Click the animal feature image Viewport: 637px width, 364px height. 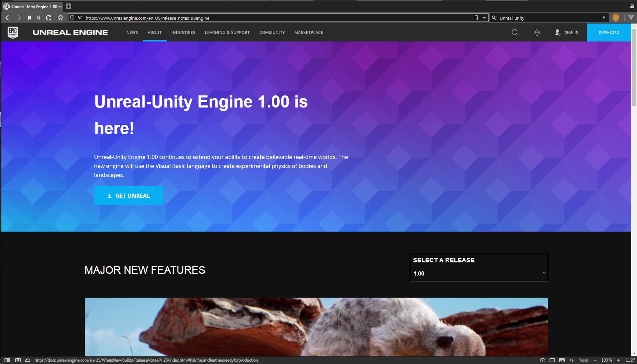coord(316,327)
